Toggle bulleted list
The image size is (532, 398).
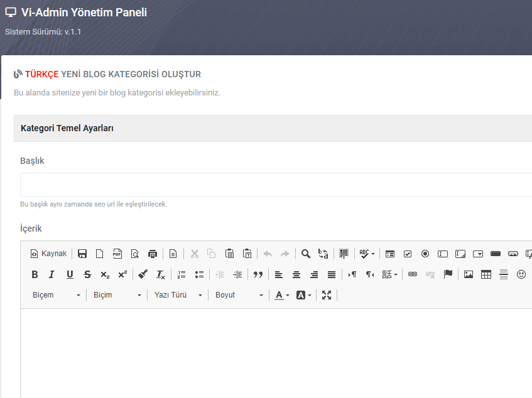[x=199, y=274]
